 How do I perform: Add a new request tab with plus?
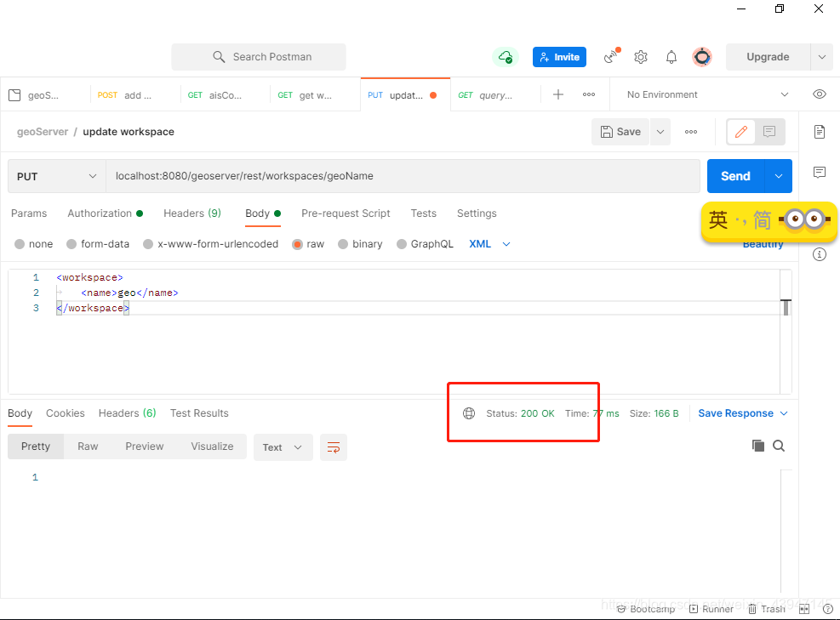click(x=557, y=94)
